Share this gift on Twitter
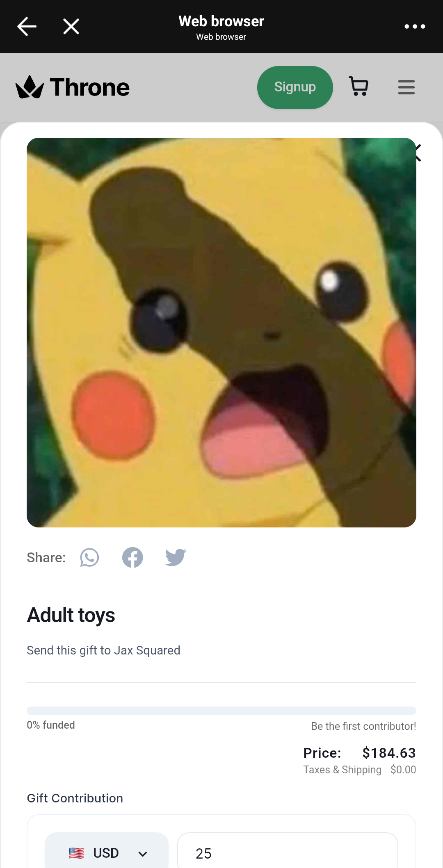Viewport: 443px width, 868px height. coord(176,557)
